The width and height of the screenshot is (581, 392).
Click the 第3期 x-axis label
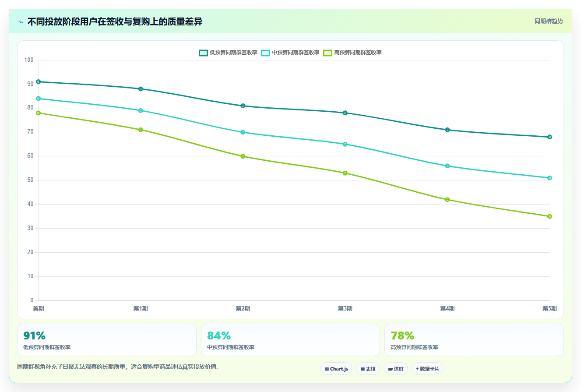click(345, 308)
